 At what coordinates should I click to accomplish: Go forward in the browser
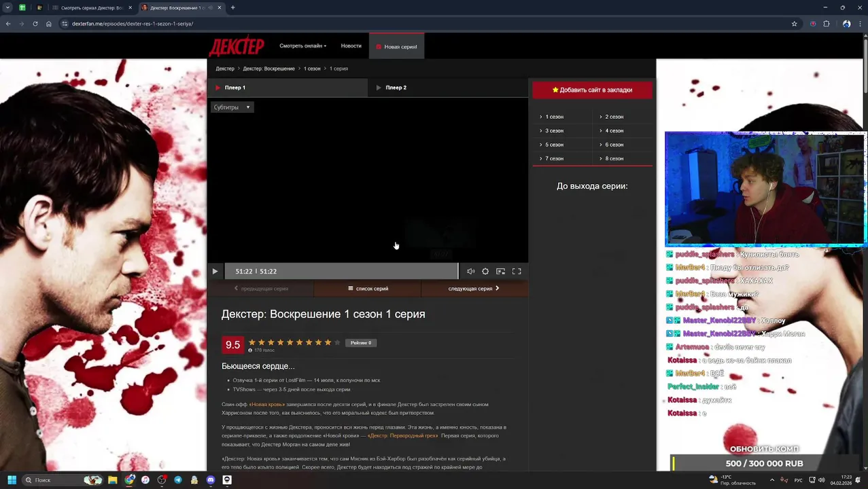tap(22, 24)
